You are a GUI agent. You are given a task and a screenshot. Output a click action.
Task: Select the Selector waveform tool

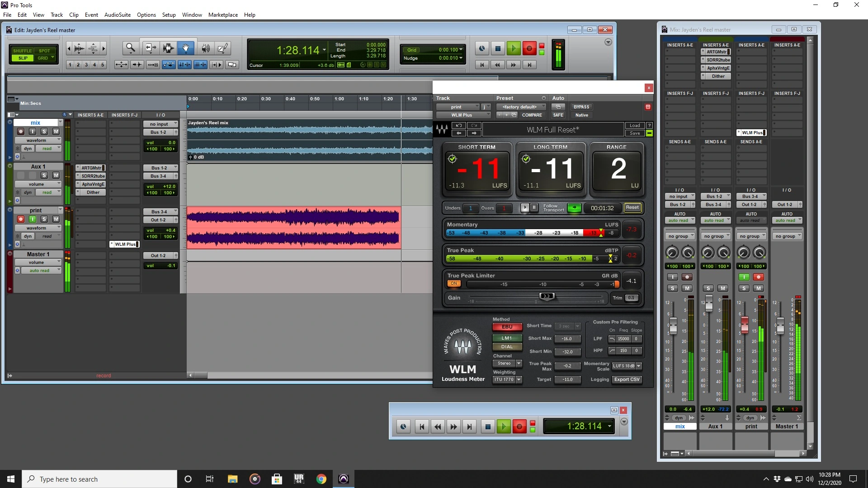pos(168,48)
